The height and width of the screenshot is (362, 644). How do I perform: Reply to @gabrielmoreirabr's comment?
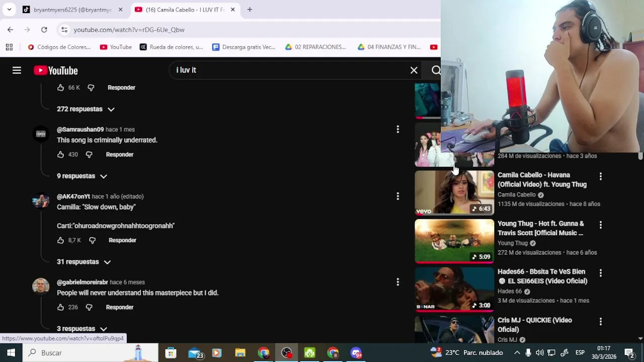point(120,307)
